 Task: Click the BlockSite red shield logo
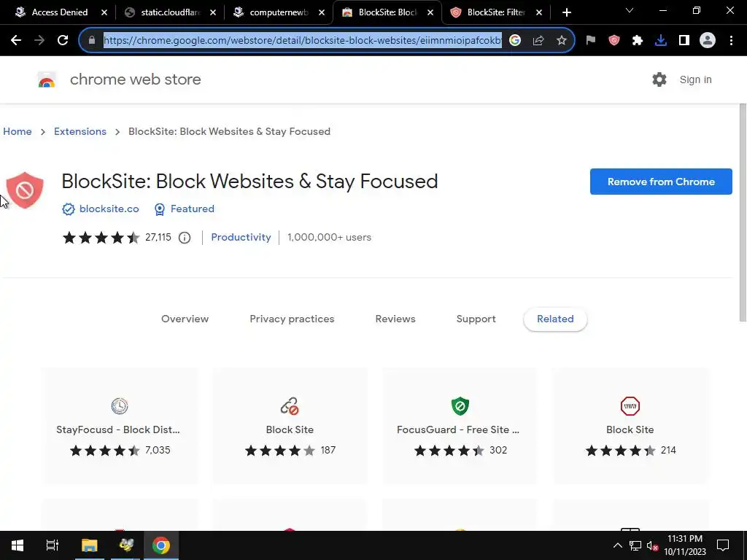(25, 190)
